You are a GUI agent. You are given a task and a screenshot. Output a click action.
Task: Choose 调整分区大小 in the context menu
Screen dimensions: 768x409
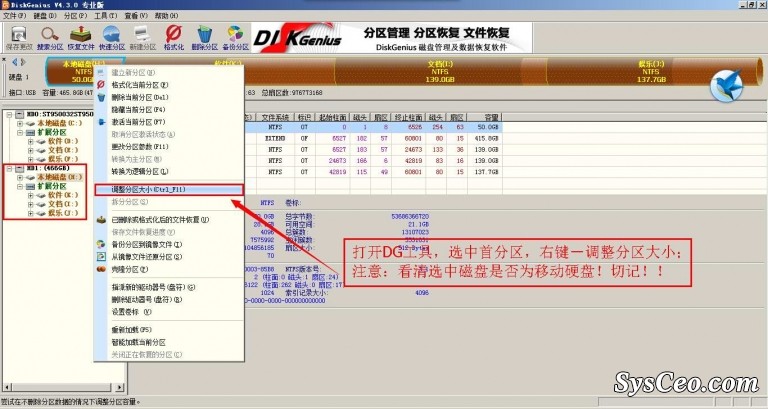pos(169,190)
